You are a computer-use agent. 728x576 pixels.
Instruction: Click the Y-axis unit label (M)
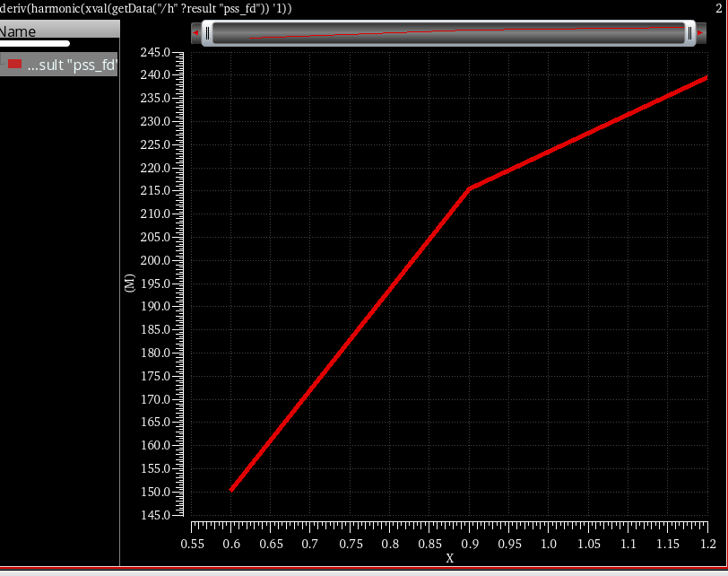coord(129,283)
